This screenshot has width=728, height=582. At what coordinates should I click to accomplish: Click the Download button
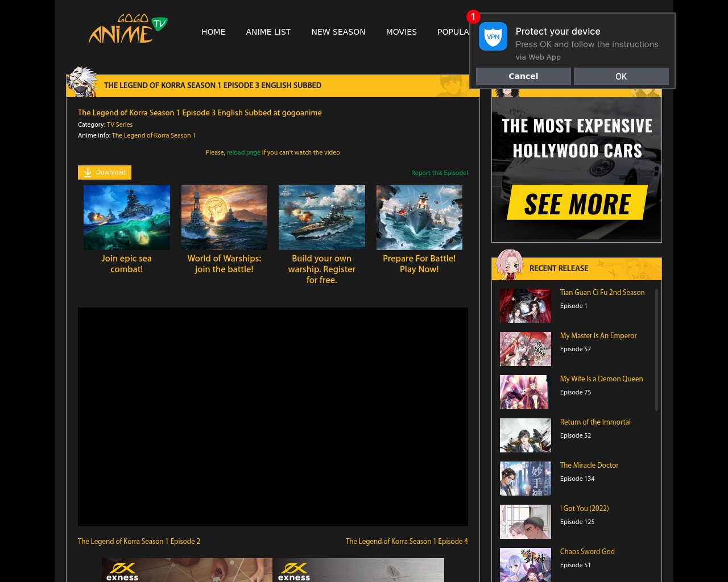pos(105,172)
